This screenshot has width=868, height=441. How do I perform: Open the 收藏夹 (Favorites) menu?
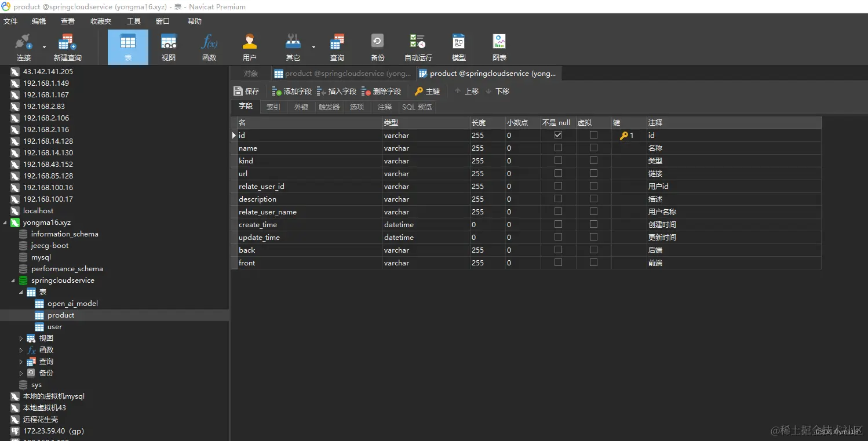pyautogui.click(x=101, y=21)
